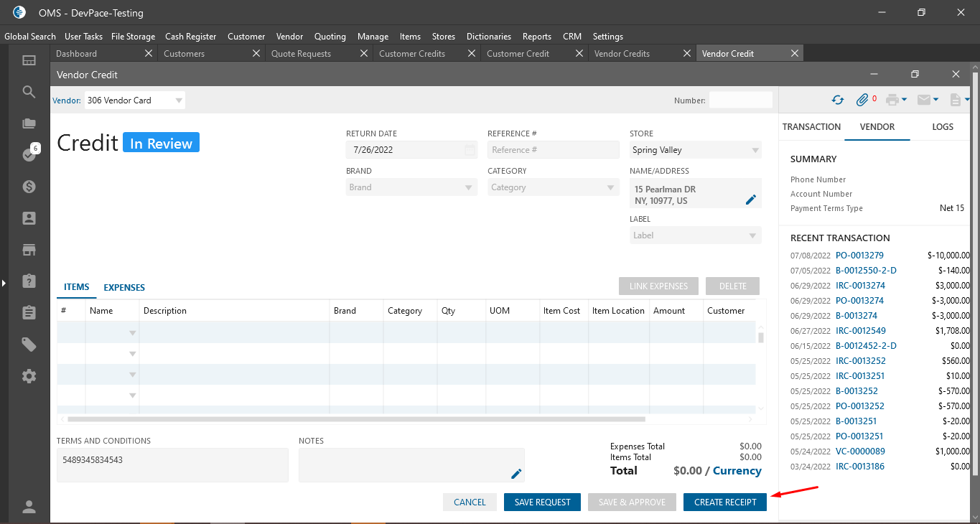Image resolution: width=980 pixels, height=524 pixels.
Task: Click the user profile icon in sidebar
Action: point(29,507)
